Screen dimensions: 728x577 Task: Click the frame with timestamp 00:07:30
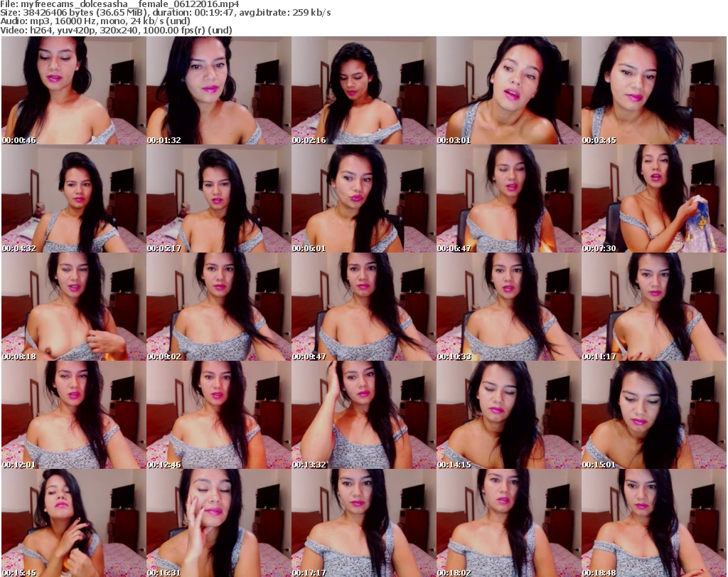click(654, 198)
